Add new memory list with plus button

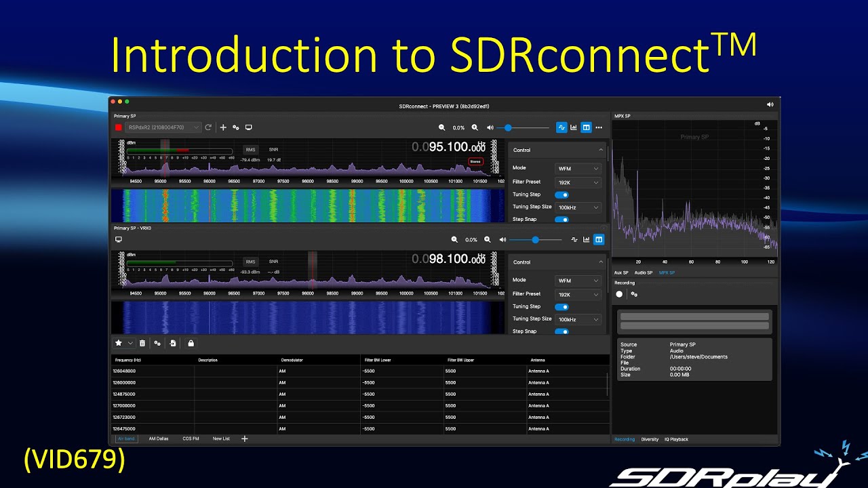tap(245, 439)
